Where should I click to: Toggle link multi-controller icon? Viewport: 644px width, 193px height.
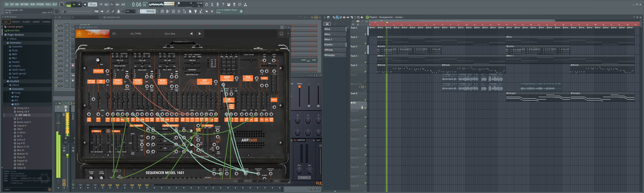[113, 11]
